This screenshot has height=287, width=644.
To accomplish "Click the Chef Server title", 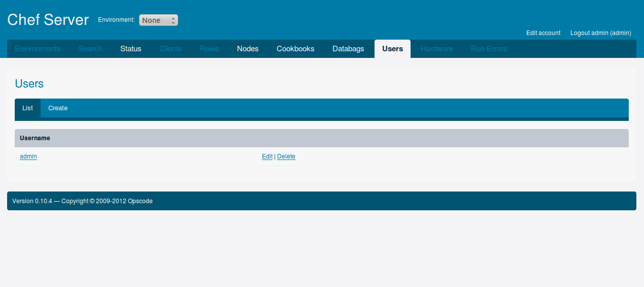I will click(48, 20).
